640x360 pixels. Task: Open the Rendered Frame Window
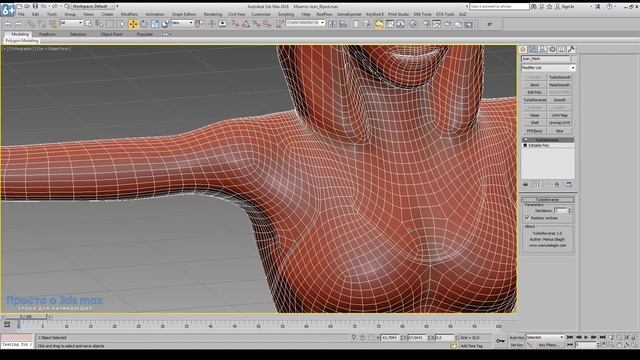tap(437, 24)
